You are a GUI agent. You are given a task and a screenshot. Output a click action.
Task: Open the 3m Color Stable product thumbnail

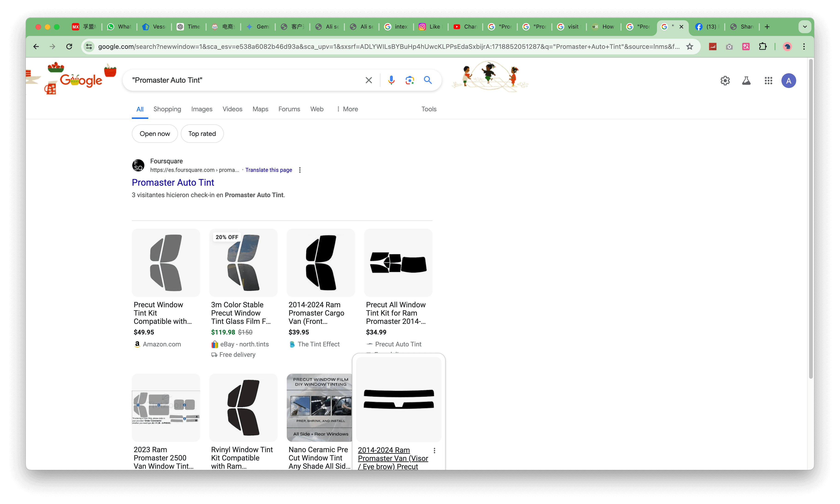coord(243,263)
